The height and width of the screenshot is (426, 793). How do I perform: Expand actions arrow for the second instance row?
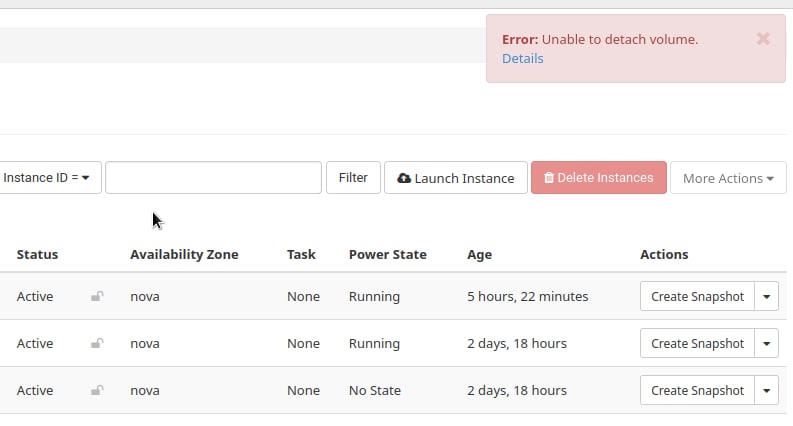click(x=767, y=343)
